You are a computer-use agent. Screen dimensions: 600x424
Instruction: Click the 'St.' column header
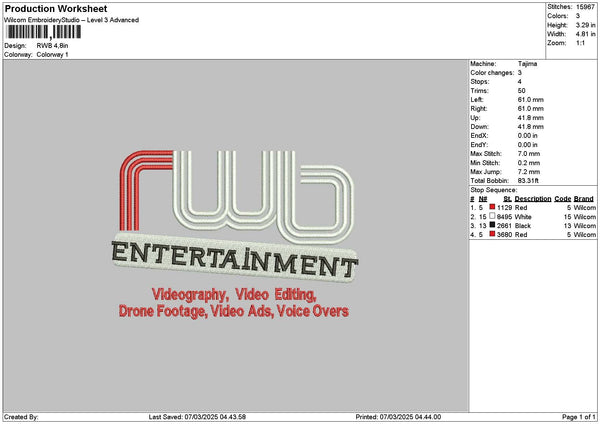(x=507, y=199)
